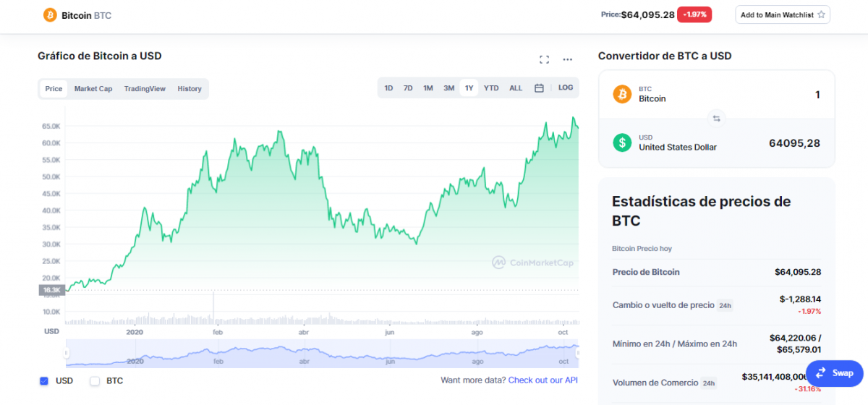The width and height of the screenshot is (868, 405).
Task: Expand the 24h dropdown beside Volumen de Comercio
Action: pos(709,383)
